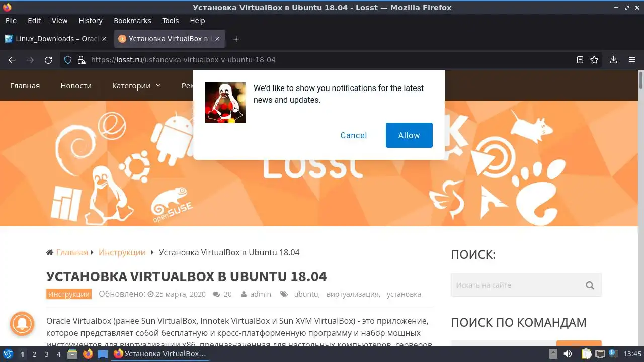Switch to workspace 2

(x=35, y=354)
